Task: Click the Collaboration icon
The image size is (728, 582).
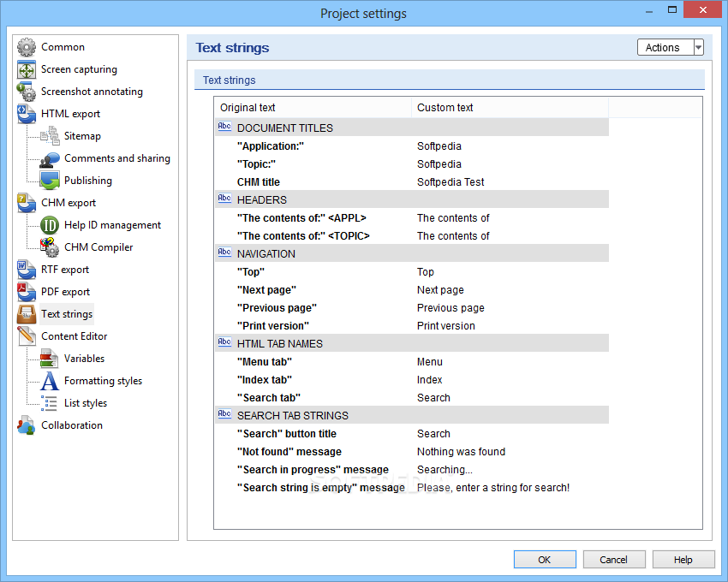Action: point(27,425)
